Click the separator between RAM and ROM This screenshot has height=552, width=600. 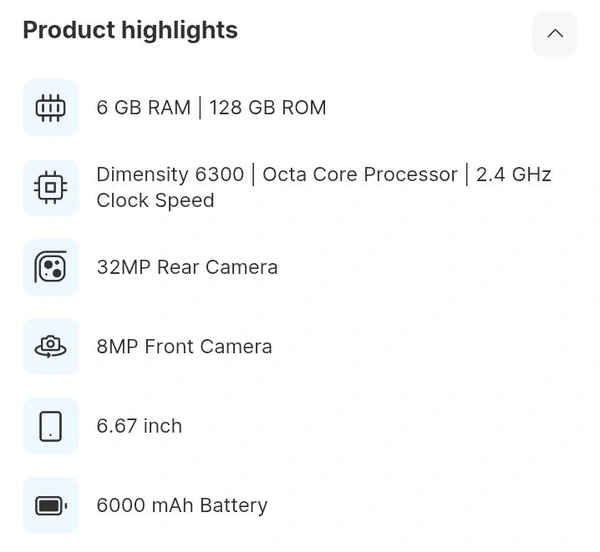click(x=200, y=108)
